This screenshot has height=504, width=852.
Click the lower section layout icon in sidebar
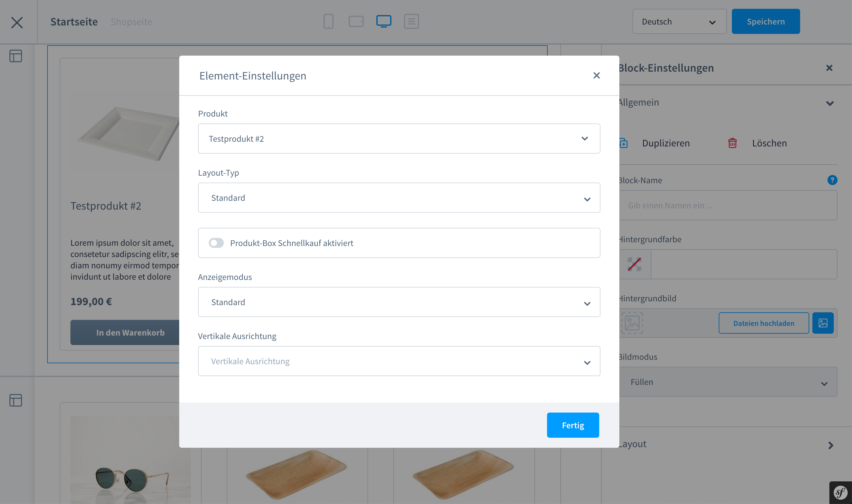(x=16, y=400)
